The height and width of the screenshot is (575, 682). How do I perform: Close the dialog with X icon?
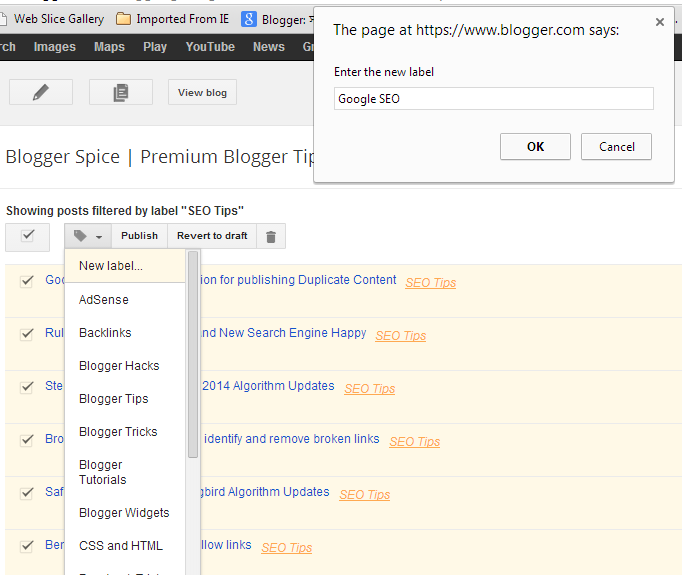(x=660, y=22)
